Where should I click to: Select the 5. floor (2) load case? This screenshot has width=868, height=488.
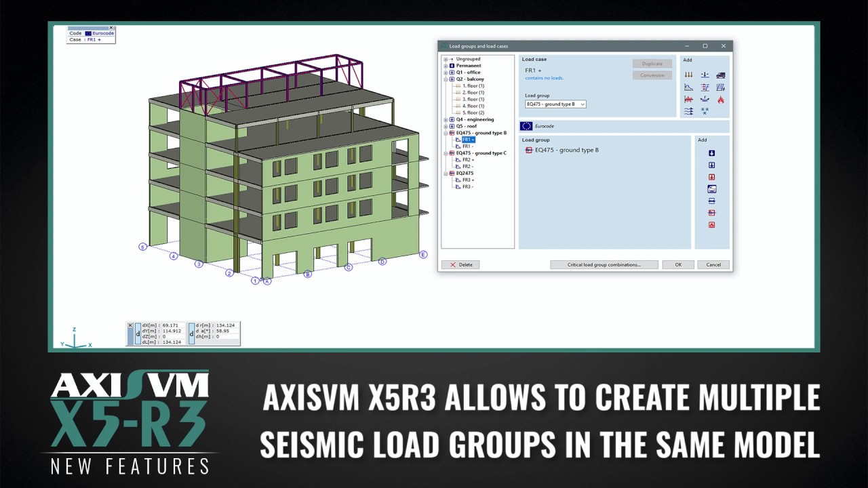click(473, 113)
